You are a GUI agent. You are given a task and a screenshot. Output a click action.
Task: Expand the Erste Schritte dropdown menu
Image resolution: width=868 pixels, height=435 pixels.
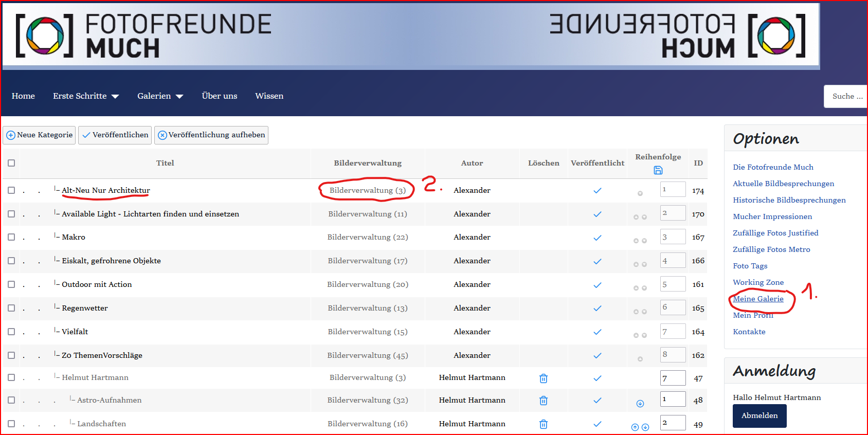(85, 96)
